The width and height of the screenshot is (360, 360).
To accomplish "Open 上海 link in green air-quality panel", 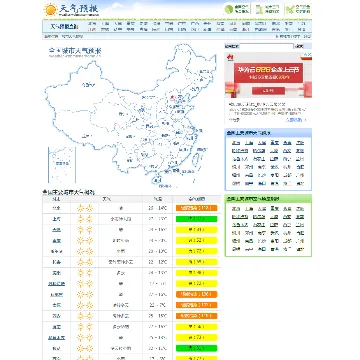I will point(249,209).
